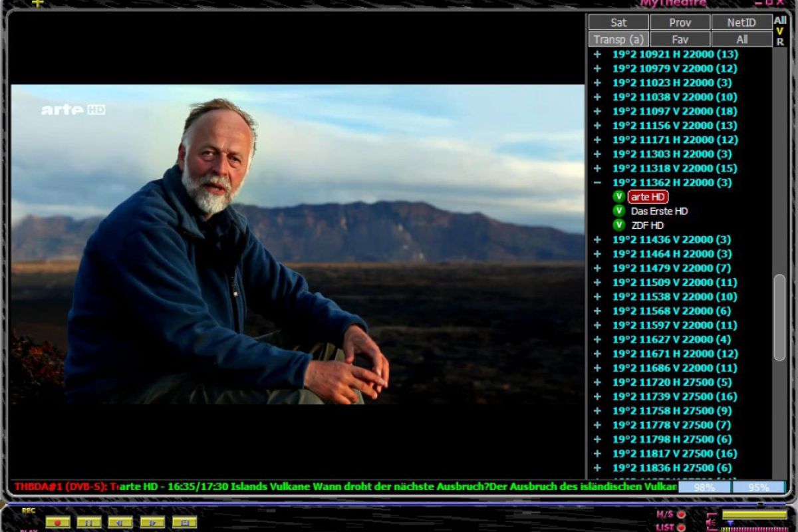The width and height of the screenshot is (798, 532).
Task: Click the fifth yellow button after step forward
Action: 184,522
